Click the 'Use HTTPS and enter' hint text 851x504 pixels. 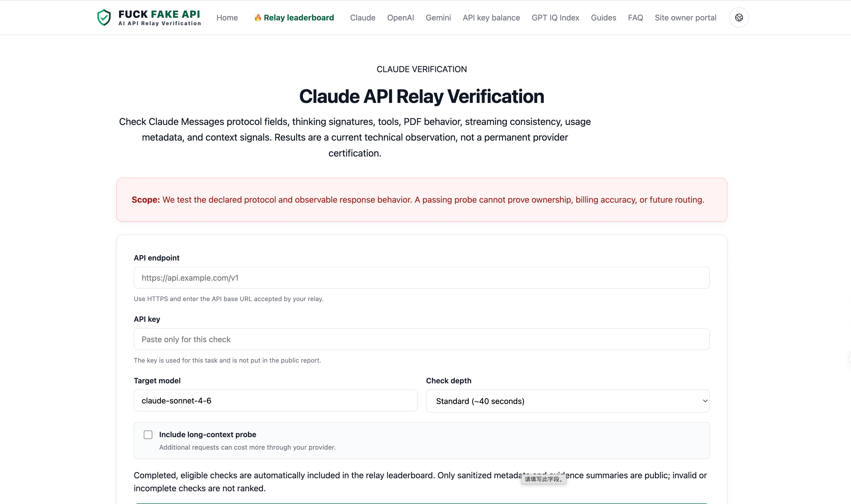[x=229, y=299]
